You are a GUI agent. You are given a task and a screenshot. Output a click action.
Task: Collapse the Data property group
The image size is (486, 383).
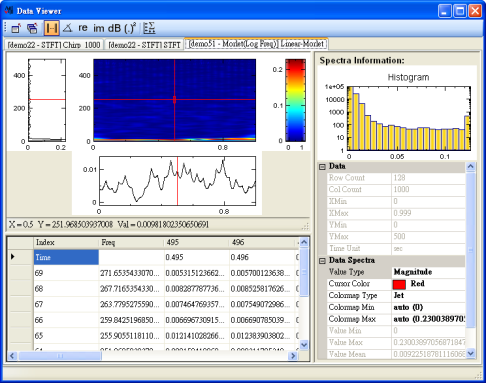point(322,167)
